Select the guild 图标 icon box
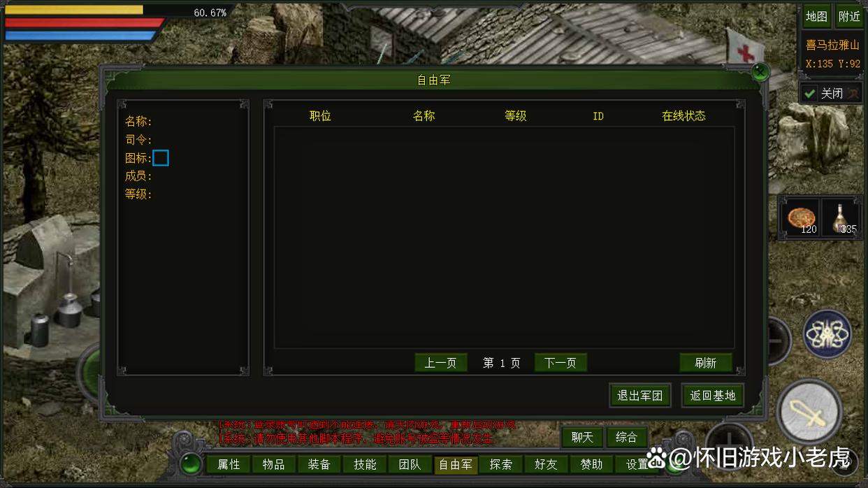This screenshot has height=488, width=868. [x=161, y=158]
